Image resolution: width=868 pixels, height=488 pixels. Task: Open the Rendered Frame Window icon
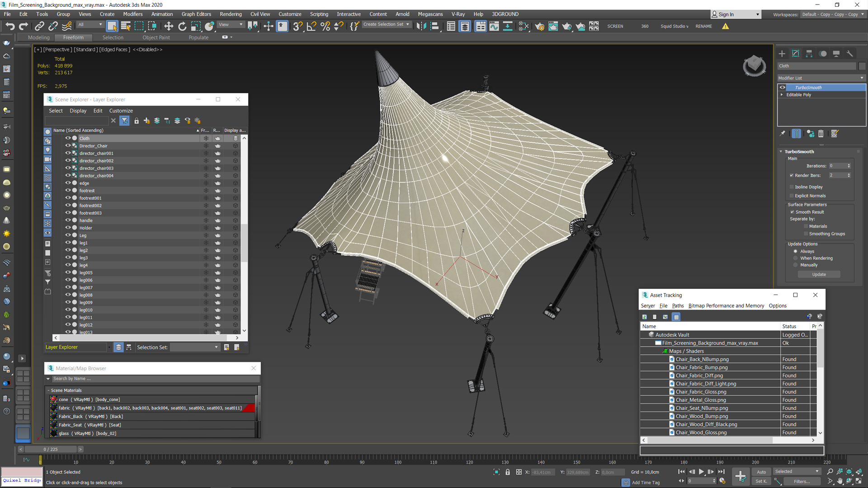click(553, 26)
